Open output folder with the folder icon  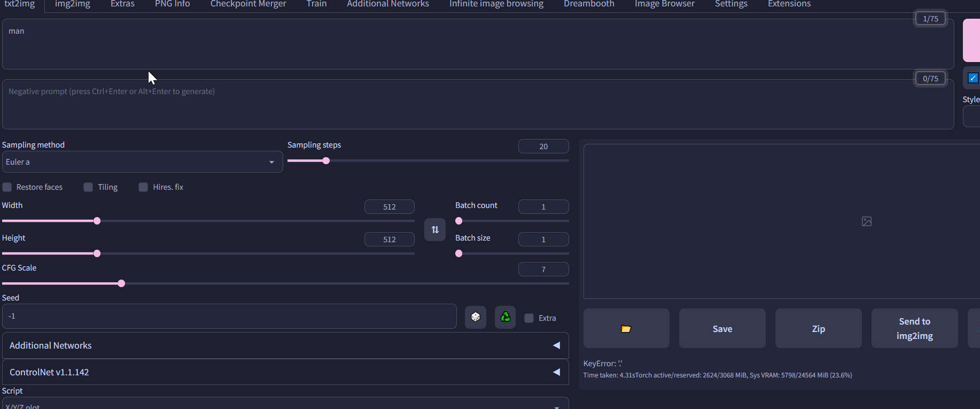click(x=626, y=328)
